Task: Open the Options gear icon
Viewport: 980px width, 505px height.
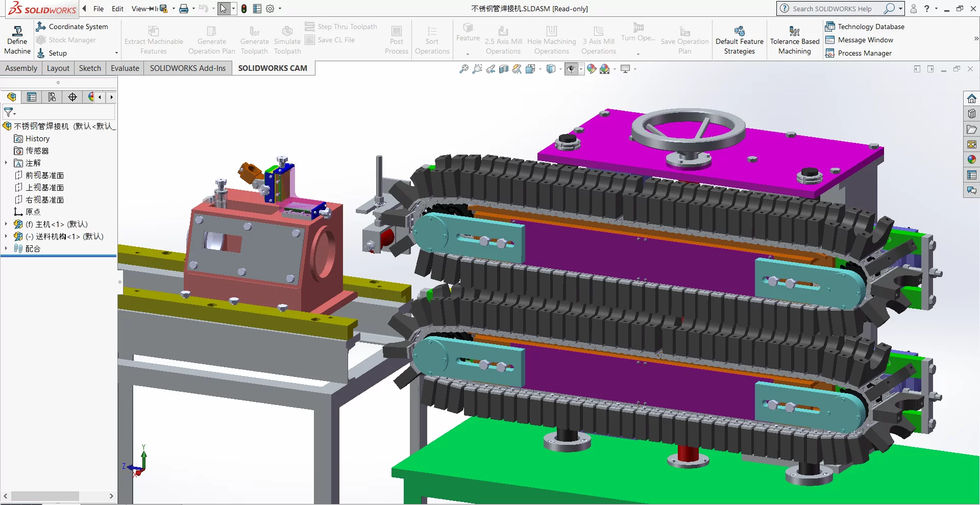Action: tap(270, 9)
